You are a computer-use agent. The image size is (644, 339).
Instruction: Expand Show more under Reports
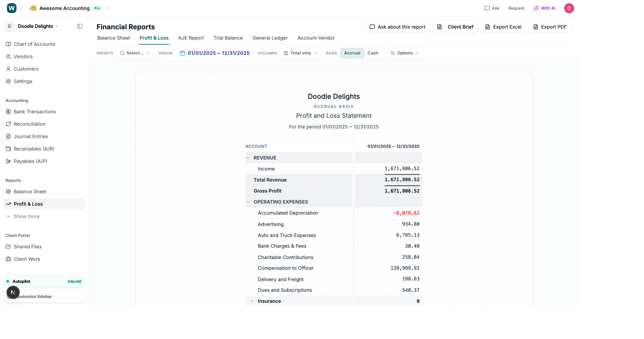(x=27, y=216)
